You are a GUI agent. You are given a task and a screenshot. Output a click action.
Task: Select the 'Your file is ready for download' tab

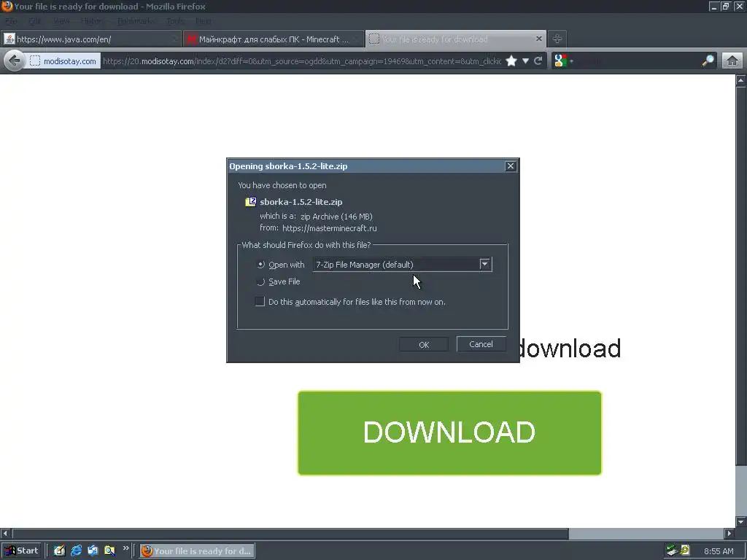coord(456,39)
